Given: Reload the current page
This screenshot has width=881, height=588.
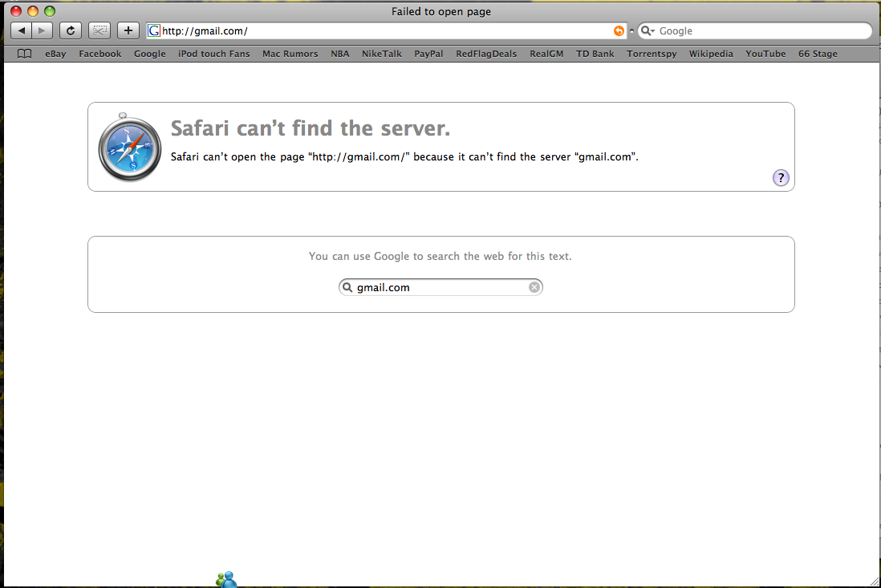Looking at the screenshot, I should (70, 30).
